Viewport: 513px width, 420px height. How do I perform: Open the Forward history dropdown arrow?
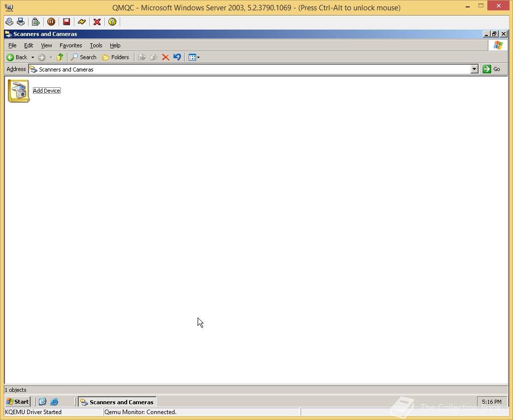pyautogui.click(x=51, y=57)
